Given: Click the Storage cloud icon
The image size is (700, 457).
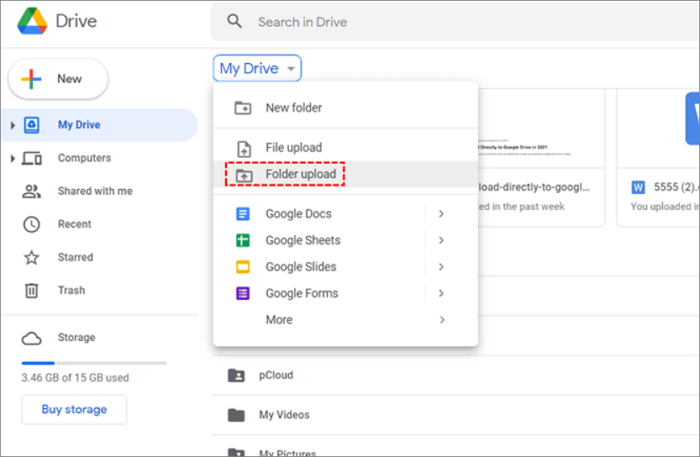Looking at the screenshot, I should 32,338.
